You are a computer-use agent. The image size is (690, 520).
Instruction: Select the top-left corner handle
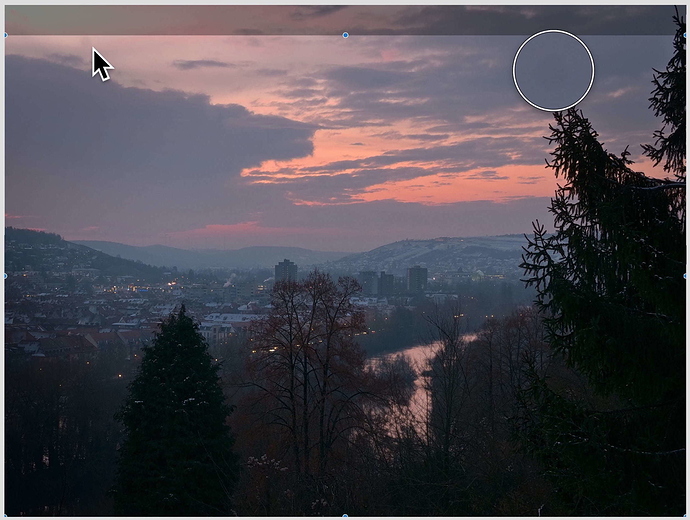5,35
